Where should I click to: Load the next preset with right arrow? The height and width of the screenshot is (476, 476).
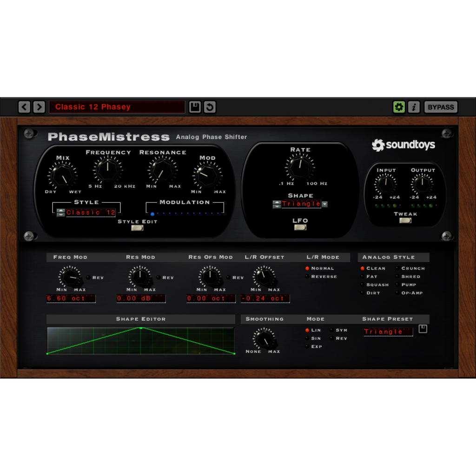(x=39, y=107)
